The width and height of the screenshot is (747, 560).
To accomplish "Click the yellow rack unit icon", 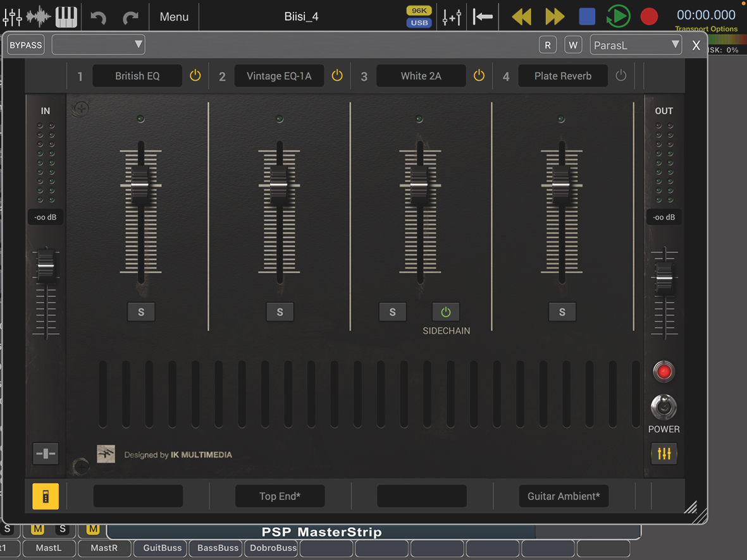I will 46,496.
